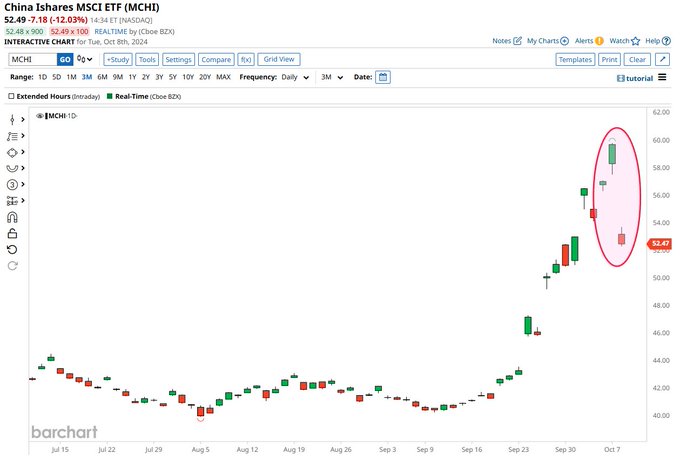This screenshot has height=461, width=680.
Task: Select the 20Y range
Action: [x=205, y=77]
